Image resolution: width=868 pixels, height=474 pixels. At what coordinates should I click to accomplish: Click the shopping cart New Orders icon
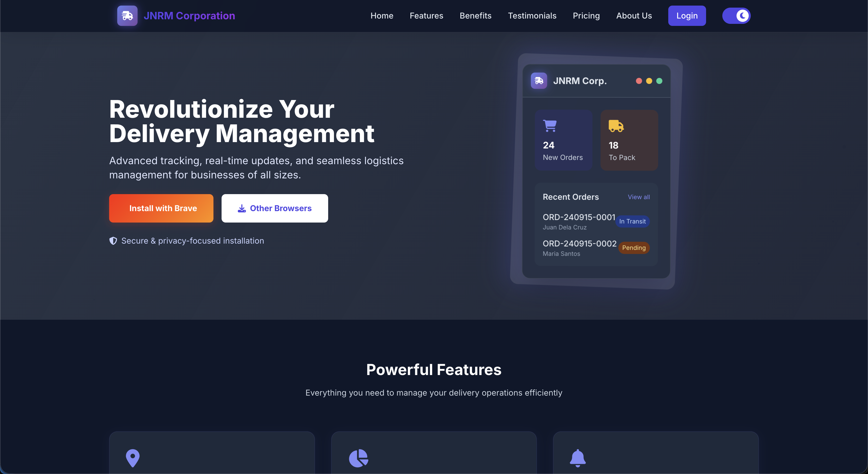(549, 126)
